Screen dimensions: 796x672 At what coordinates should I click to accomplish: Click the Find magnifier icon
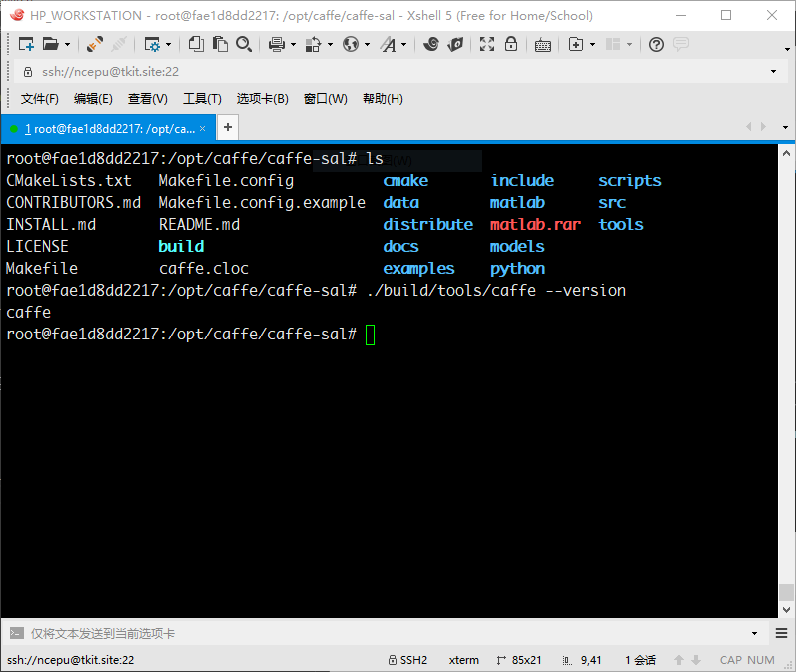244,44
